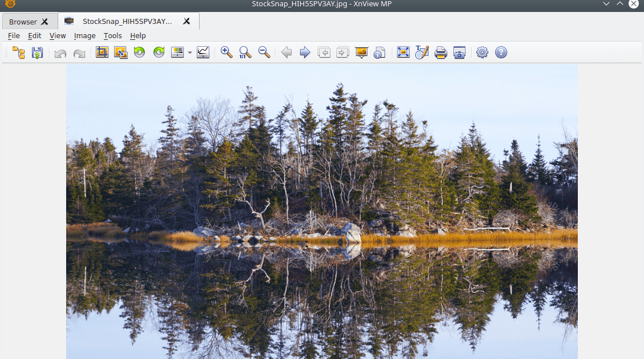Close the Browser tab

[44, 22]
